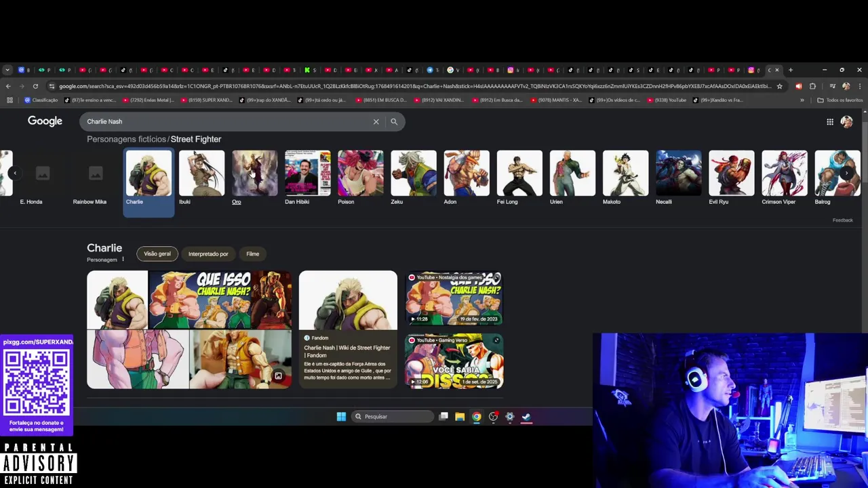The image size is (868, 488).
Task: Open OBS Studio from the taskbar
Action: (493, 417)
